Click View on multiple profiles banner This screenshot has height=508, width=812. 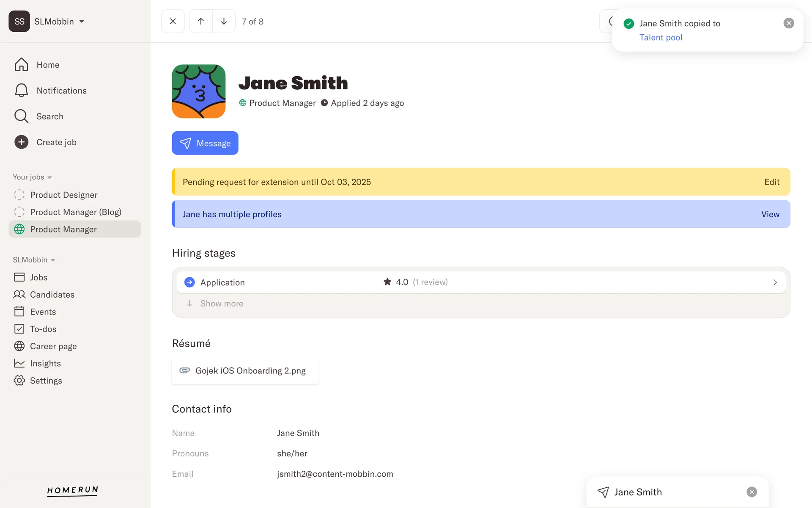tap(770, 214)
